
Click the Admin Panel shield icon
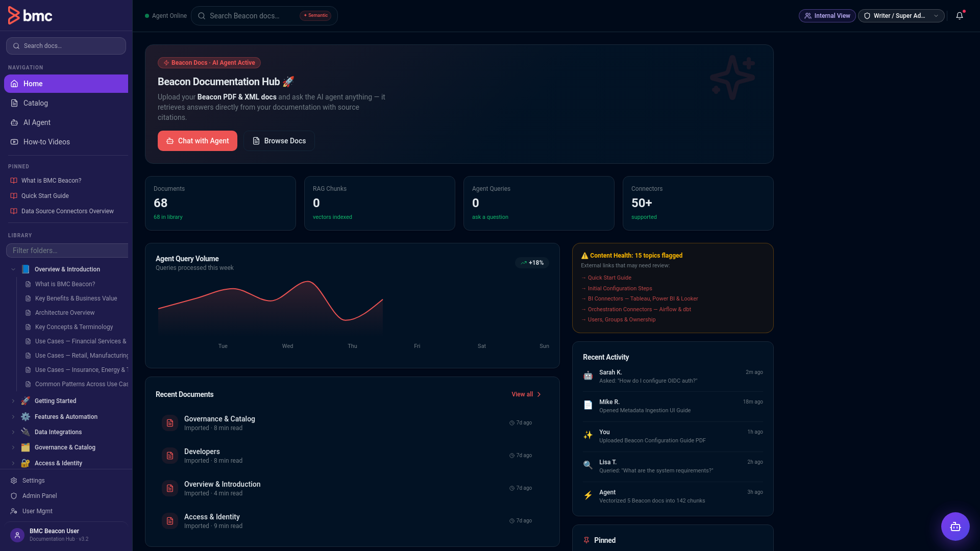(14, 496)
